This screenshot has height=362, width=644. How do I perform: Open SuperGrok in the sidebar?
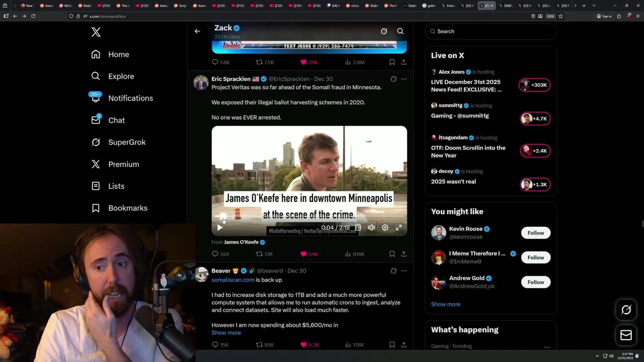click(118, 142)
